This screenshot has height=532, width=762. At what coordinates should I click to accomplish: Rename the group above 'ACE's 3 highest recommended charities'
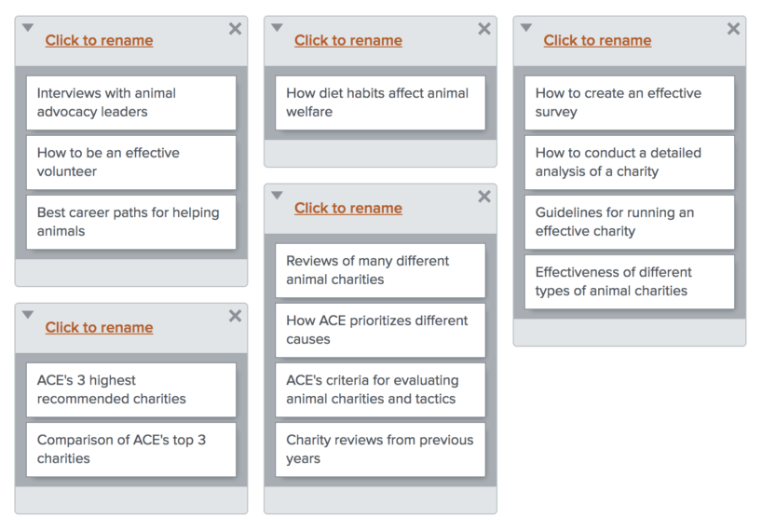coord(99,327)
